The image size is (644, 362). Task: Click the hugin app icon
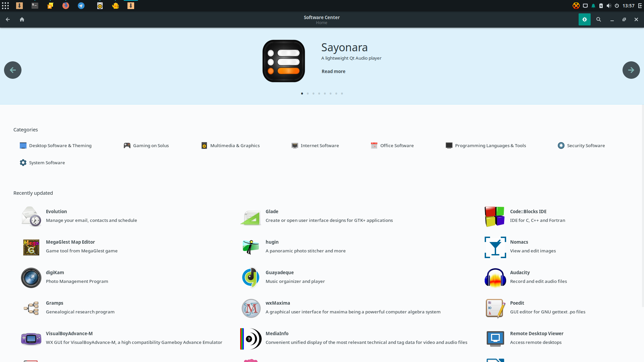coord(251,247)
